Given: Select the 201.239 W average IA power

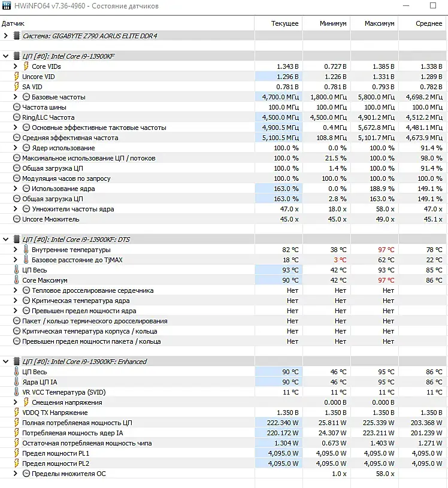Looking at the screenshot, I should 426,433.
